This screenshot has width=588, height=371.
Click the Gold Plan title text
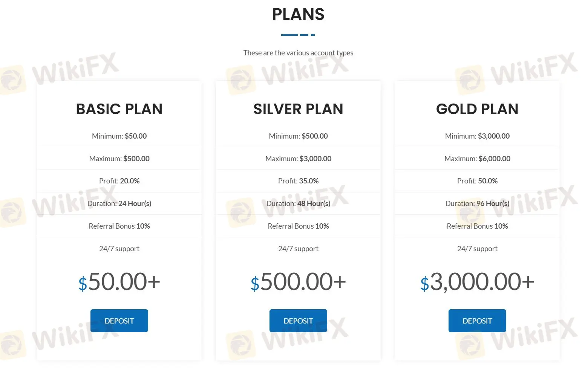[x=477, y=109]
